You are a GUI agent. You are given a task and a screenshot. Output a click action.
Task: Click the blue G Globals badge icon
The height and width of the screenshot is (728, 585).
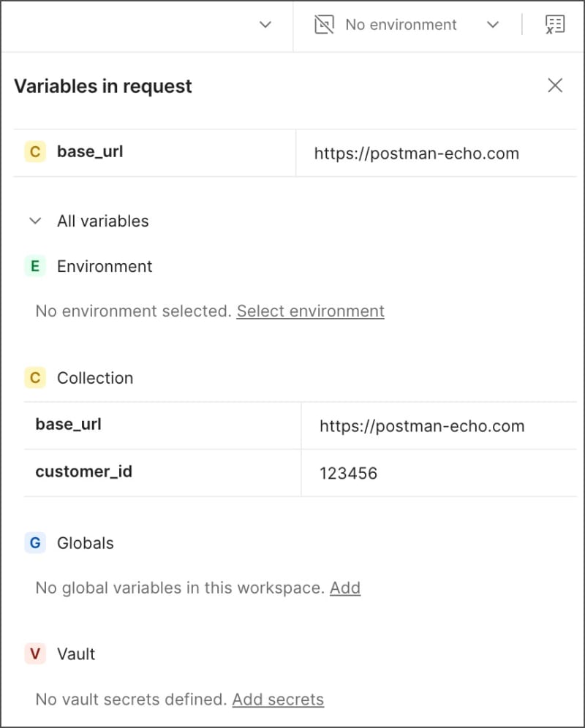tap(34, 543)
